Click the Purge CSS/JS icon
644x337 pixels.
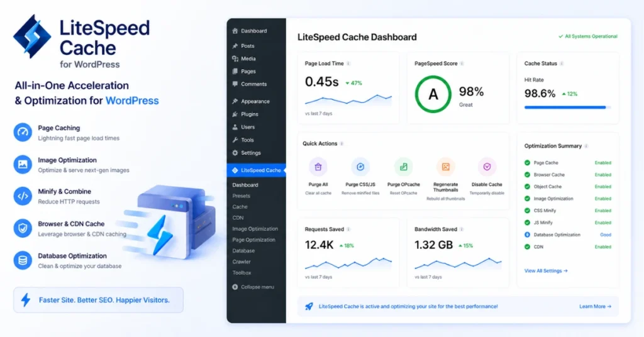tap(360, 167)
